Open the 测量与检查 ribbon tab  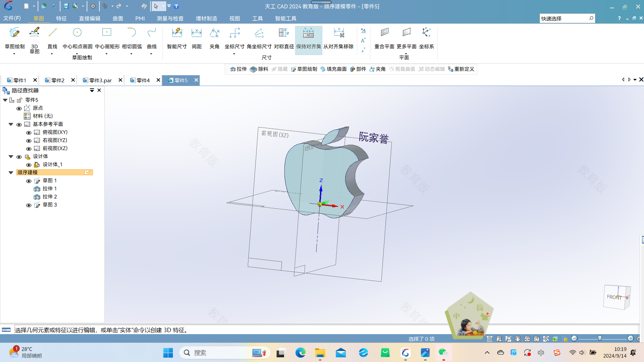[170, 18]
